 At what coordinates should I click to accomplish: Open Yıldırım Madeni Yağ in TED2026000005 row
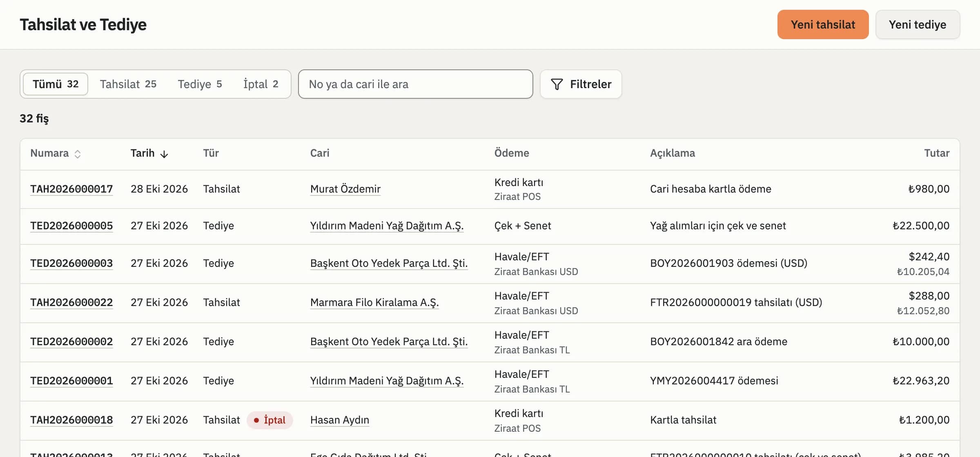click(x=387, y=226)
